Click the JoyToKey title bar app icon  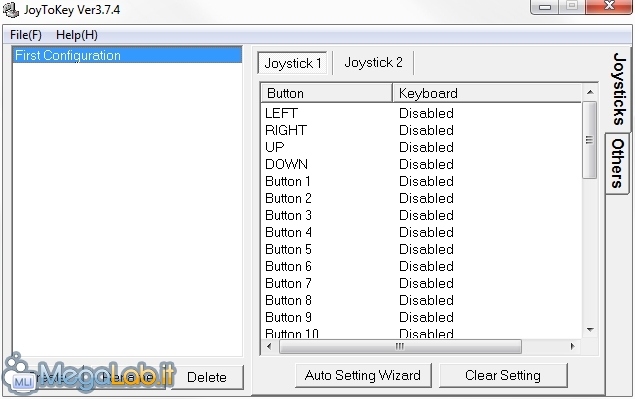click(10, 10)
